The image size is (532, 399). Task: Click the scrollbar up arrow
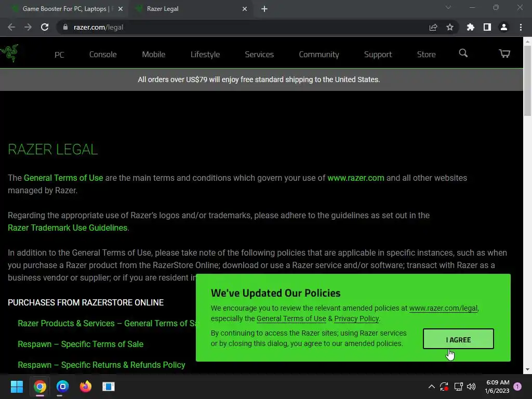click(528, 41)
